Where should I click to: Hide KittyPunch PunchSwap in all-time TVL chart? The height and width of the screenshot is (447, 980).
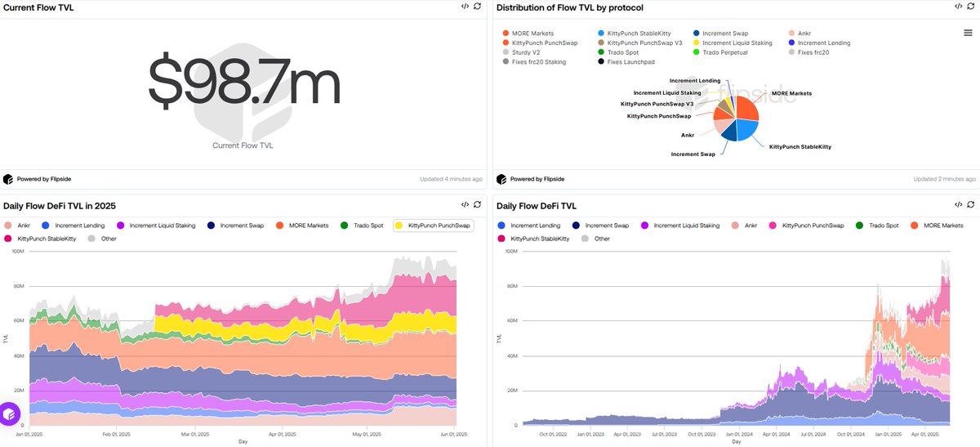808,225
